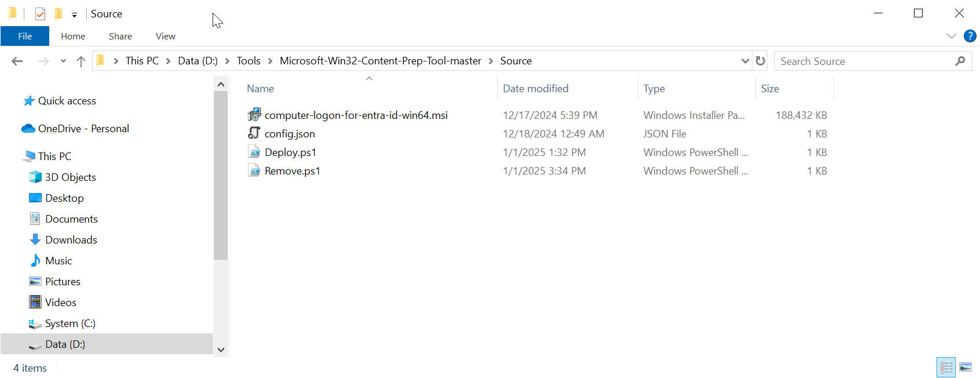This screenshot has height=378, width=980.
Task: Open the File menu tab
Action: (x=25, y=36)
